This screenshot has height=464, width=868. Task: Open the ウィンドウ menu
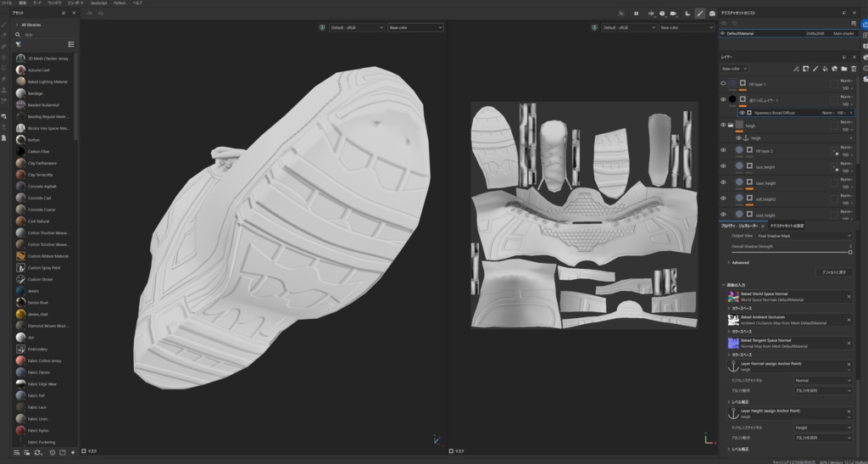pyautogui.click(x=55, y=3)
